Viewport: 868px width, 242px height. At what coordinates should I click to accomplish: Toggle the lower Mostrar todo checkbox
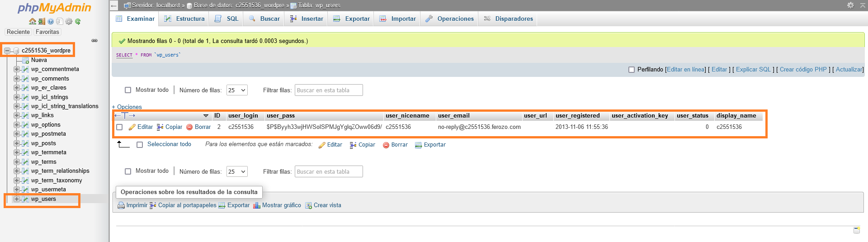(128, 171)
